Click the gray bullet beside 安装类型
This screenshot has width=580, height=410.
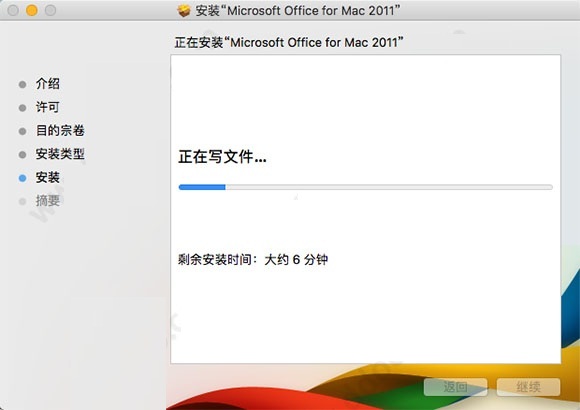point(23,155)
